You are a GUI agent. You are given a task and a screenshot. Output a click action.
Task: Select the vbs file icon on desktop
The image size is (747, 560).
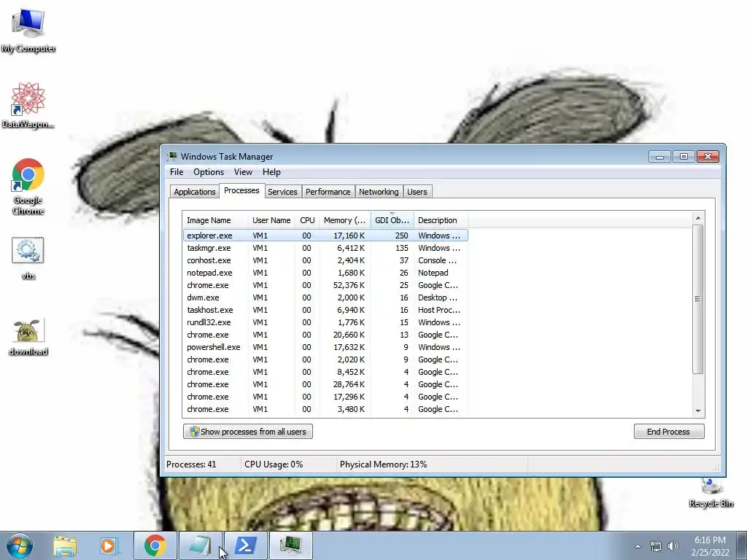coord(28,259)
